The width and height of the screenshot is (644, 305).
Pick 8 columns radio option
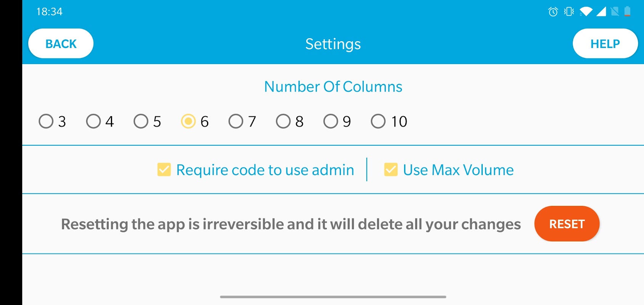pyautogui.click(x=283, y=121)
